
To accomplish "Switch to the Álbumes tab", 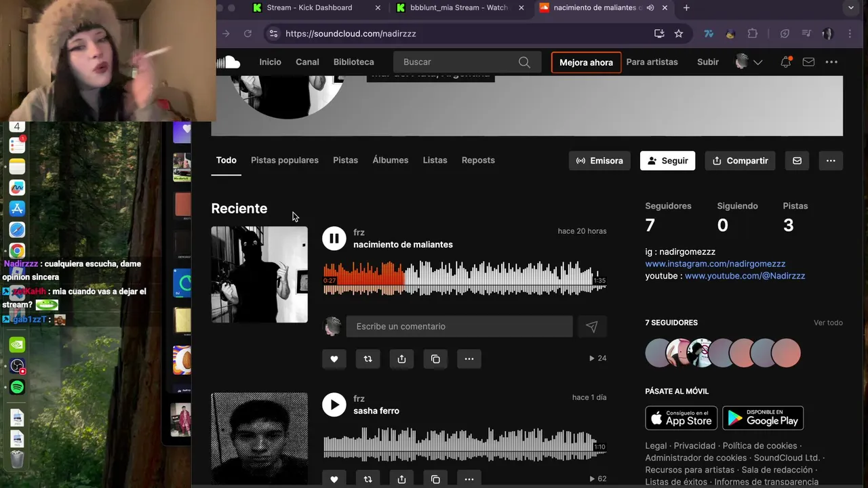I will (391, 160).
